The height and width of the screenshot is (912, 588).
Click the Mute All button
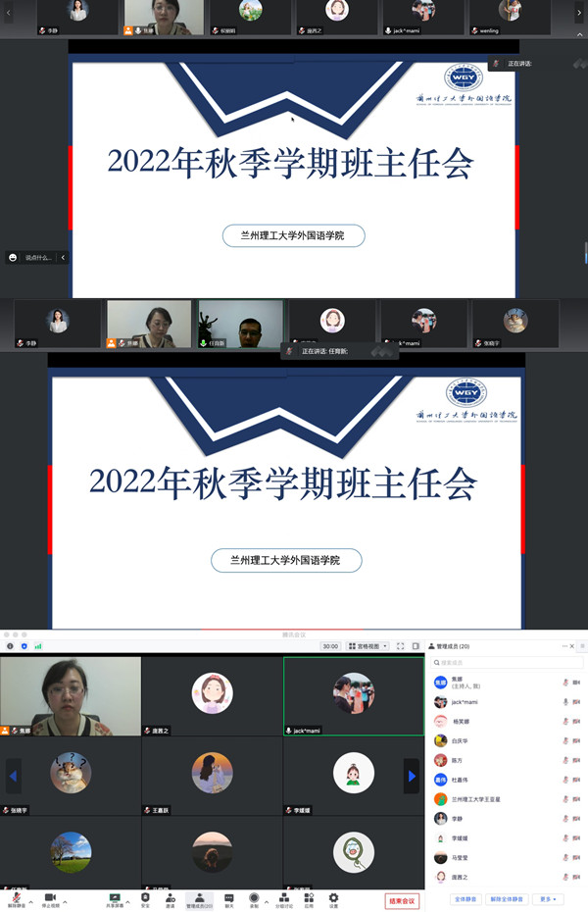pyautogui.click(x=465, y=899)
